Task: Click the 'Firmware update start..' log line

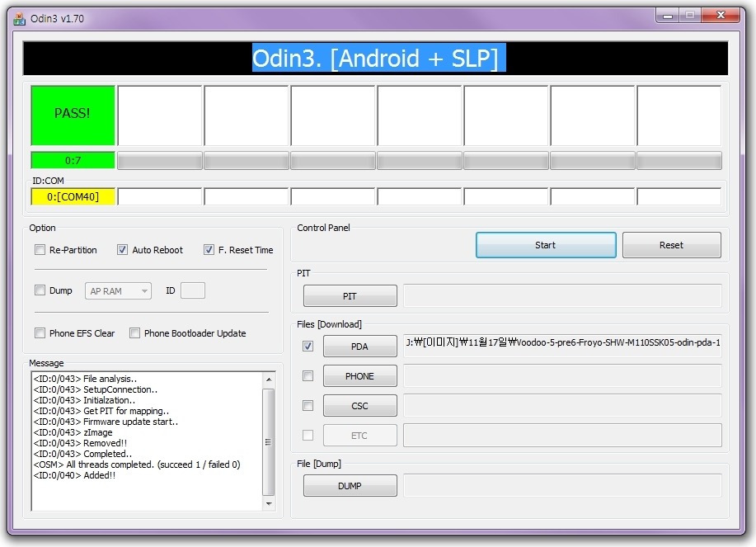Action: pyautogui.click(x=106, y=422)
